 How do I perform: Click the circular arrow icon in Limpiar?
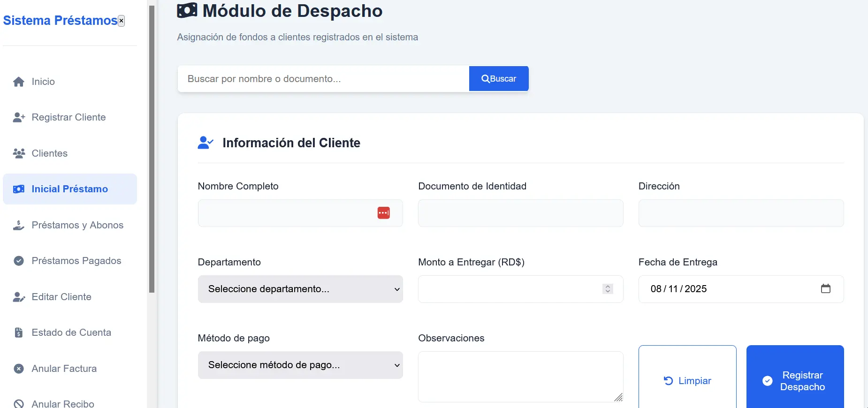669,381
